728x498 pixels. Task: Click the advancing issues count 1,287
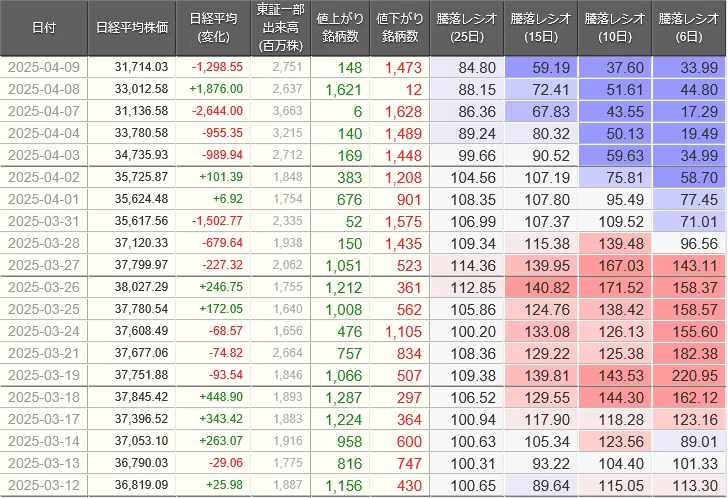pyautogui.click(x=344, y=398)
